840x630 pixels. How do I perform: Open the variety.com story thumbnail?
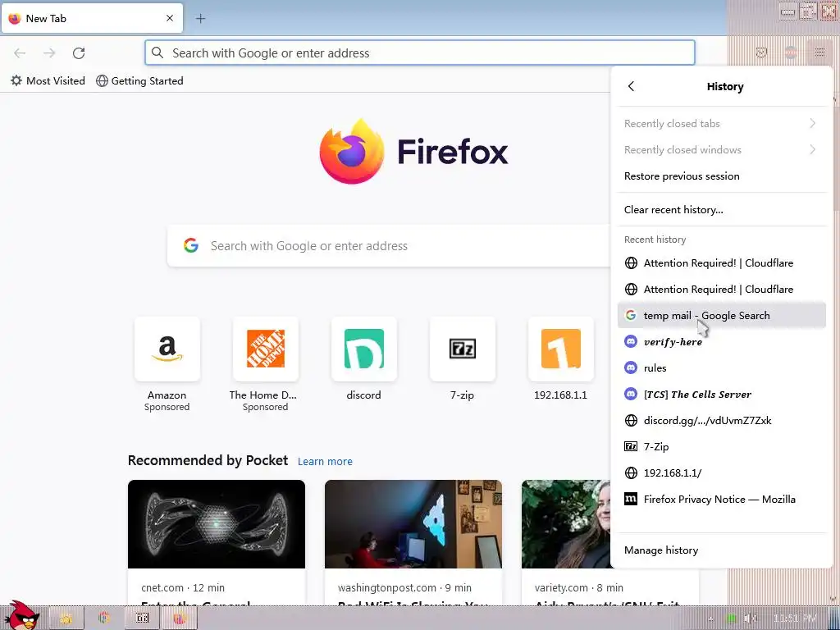(x=566, y=524)
